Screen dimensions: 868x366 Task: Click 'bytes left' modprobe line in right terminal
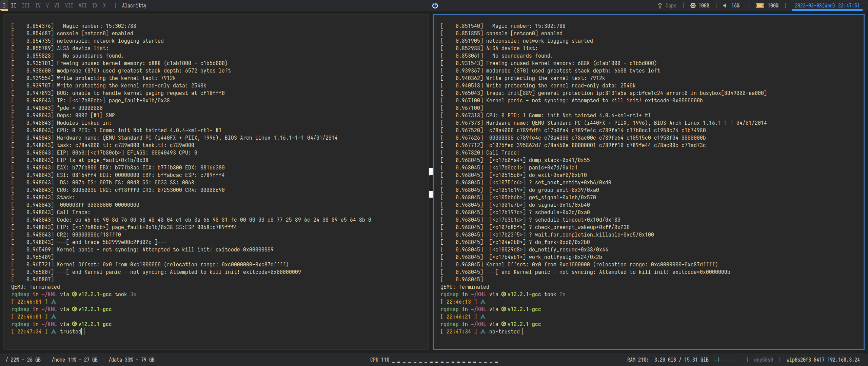tap(550, 70)
